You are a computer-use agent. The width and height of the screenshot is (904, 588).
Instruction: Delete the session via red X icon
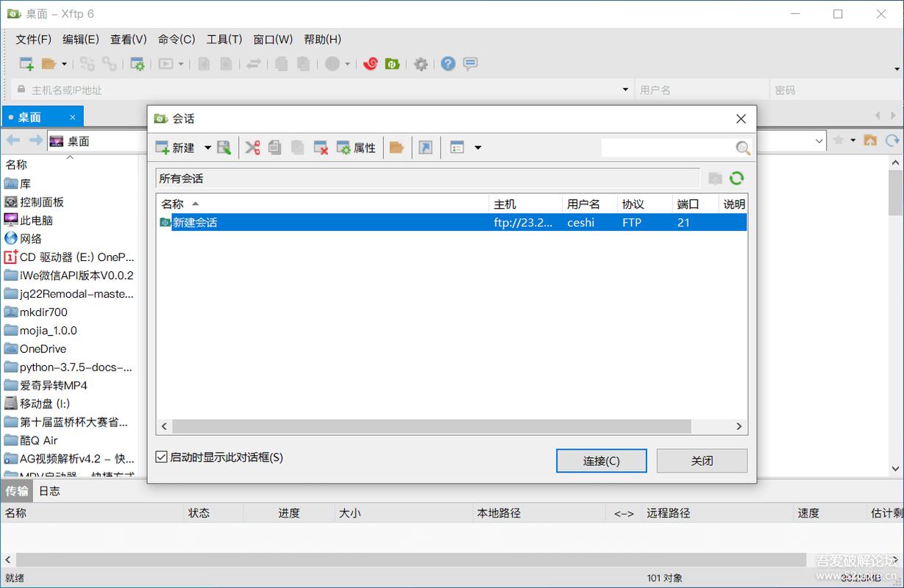319,147
